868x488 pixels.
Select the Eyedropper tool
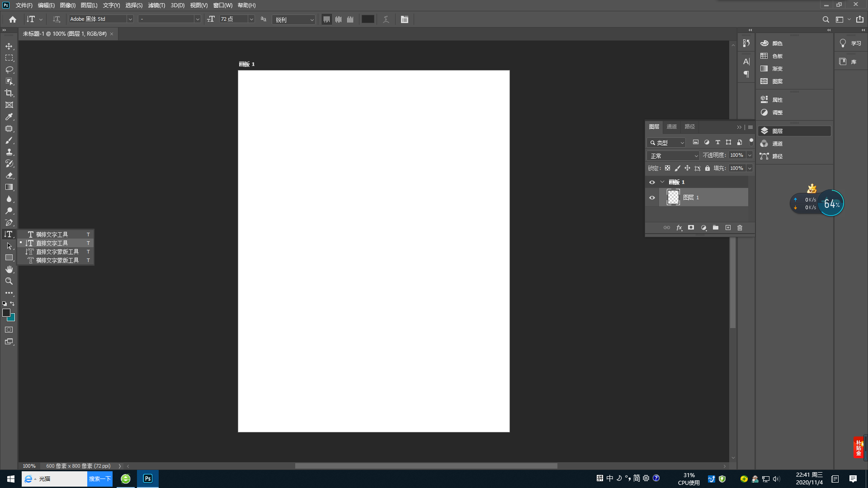pos(9,117)
